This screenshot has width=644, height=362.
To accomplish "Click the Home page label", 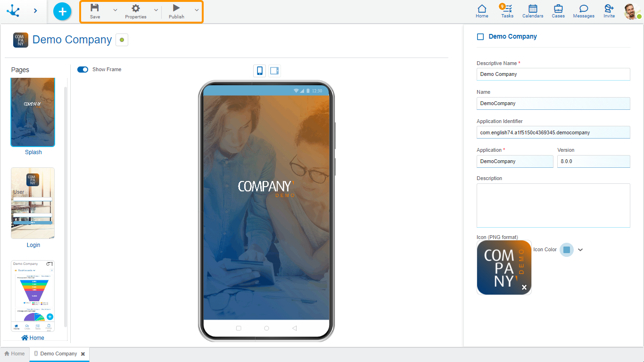I will pyautogui.click(x=33, y=338).
